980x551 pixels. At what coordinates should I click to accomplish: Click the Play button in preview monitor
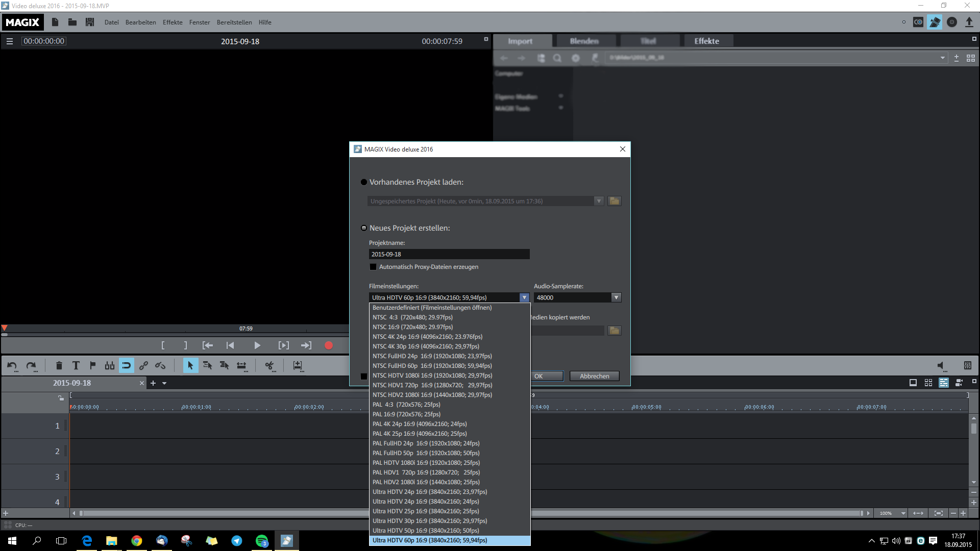[x=257, y=345]
